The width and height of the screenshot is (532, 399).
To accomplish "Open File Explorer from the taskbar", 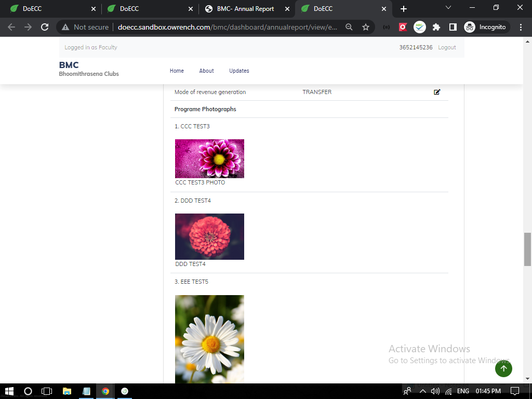I will (66, 391).
